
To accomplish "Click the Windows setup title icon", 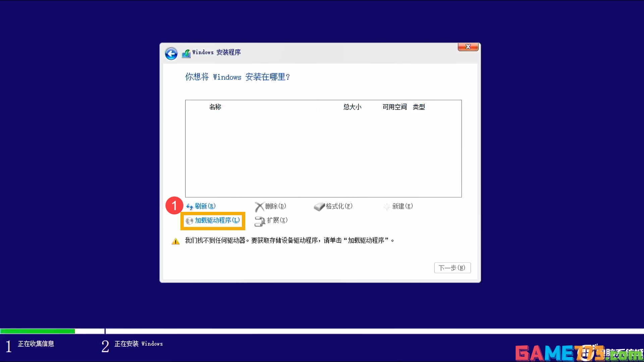I will pyautogui.click(x=186, y=53).
